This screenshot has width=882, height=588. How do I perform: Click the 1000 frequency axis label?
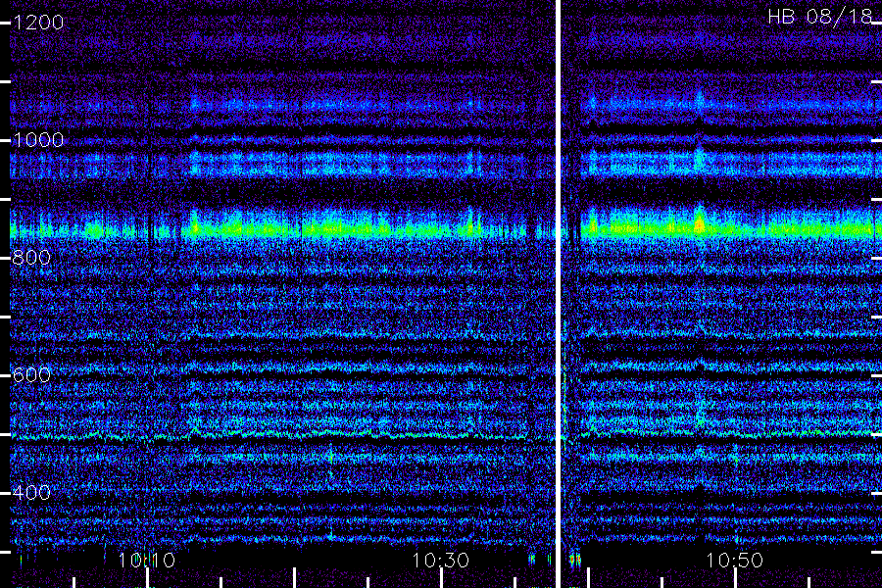pyautogui.click(x=38, y=140)
